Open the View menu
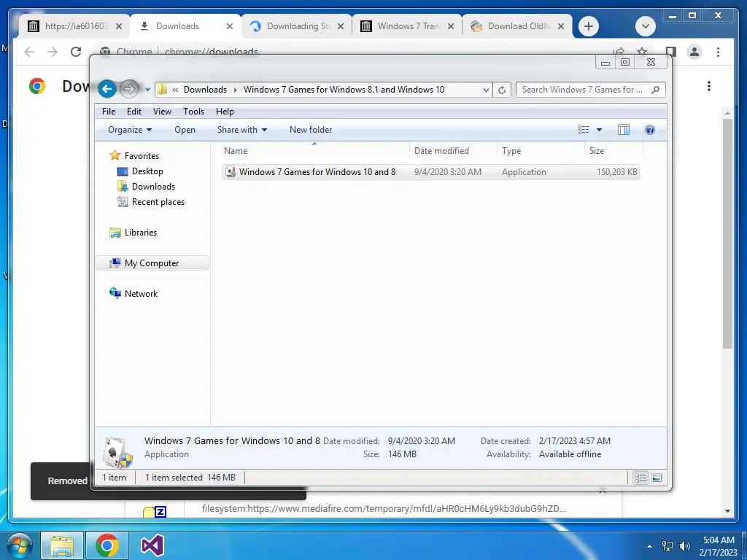The width and height of the screenshot is (747, 560). tap(162, 112)
